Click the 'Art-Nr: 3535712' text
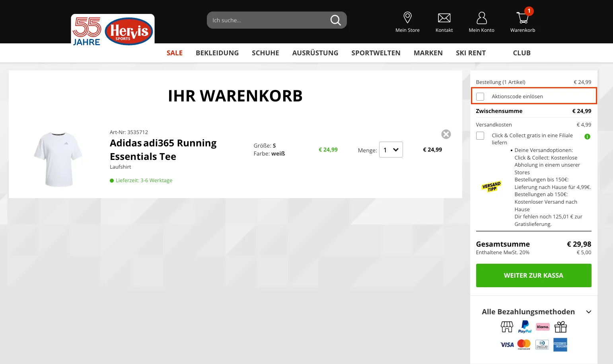Image resolution: width=613 pixels, height=364 pixels. pos(129,132)
